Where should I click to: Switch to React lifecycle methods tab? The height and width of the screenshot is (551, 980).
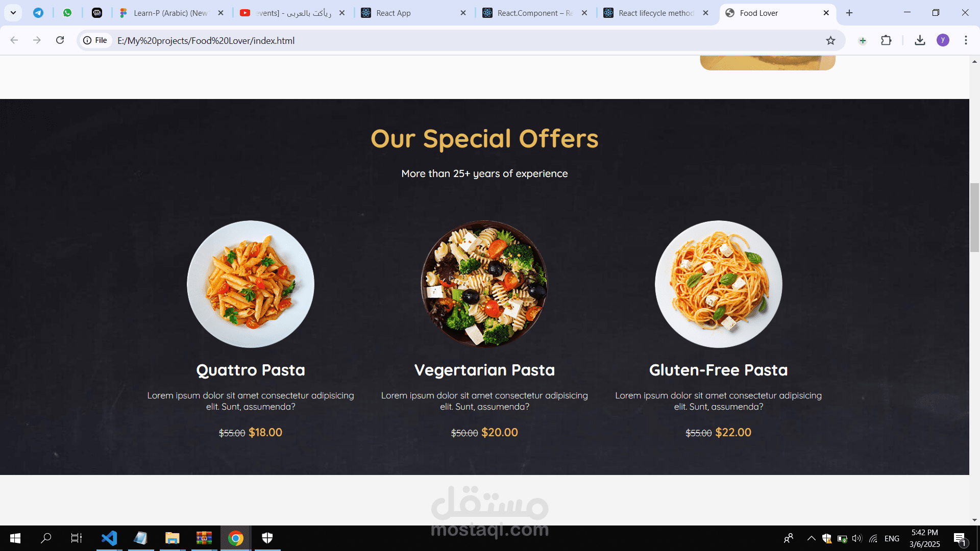657,13
